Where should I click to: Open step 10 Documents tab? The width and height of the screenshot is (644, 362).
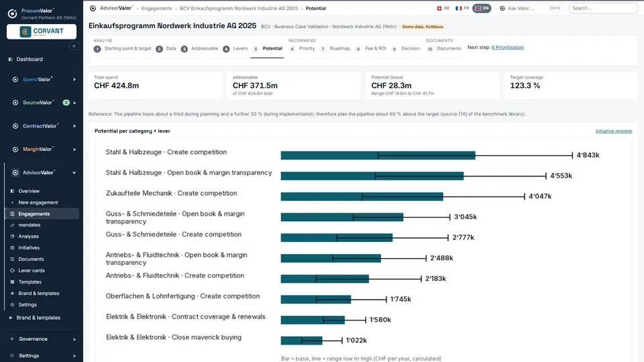[x=444, y=49]
